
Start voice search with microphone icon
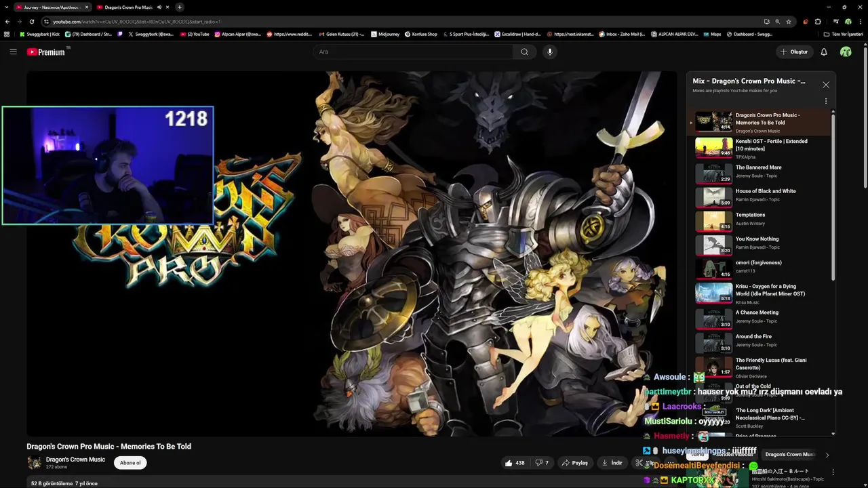[x=550, y=52]
